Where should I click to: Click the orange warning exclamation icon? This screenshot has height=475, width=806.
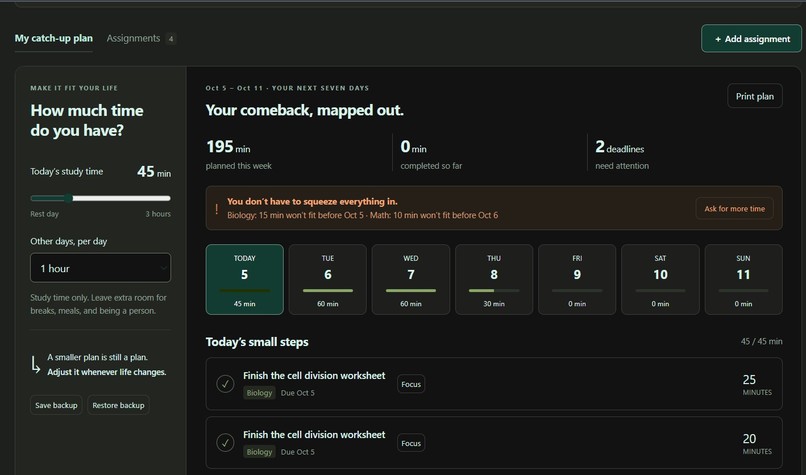click(216, 209)
